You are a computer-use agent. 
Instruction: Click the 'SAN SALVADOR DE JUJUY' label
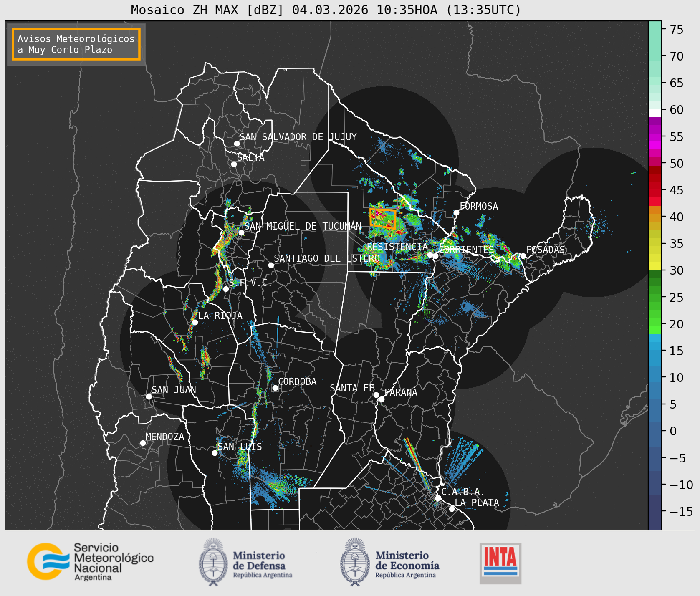click(298, 137)
